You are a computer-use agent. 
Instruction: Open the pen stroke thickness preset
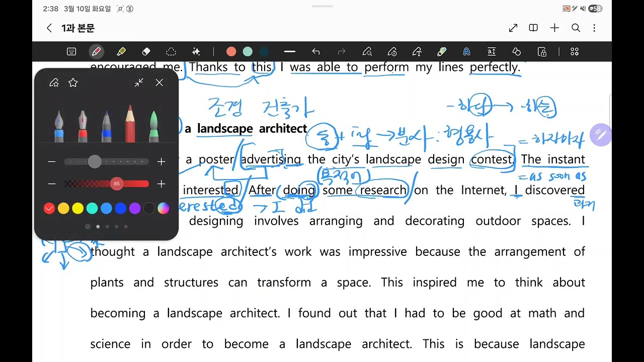click(289, 51)
